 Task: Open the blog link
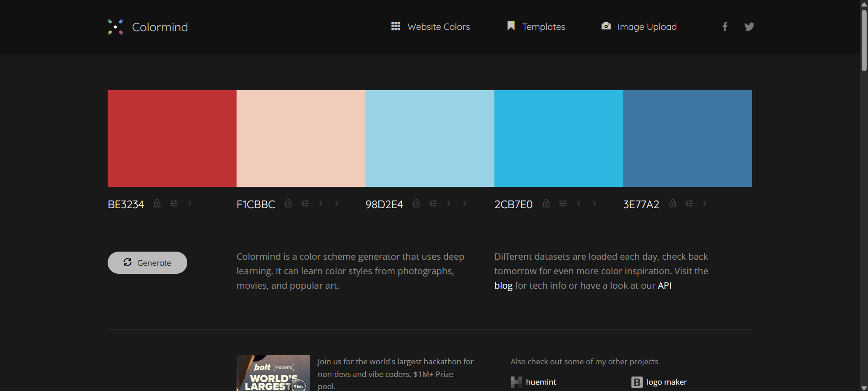(503, 286)
